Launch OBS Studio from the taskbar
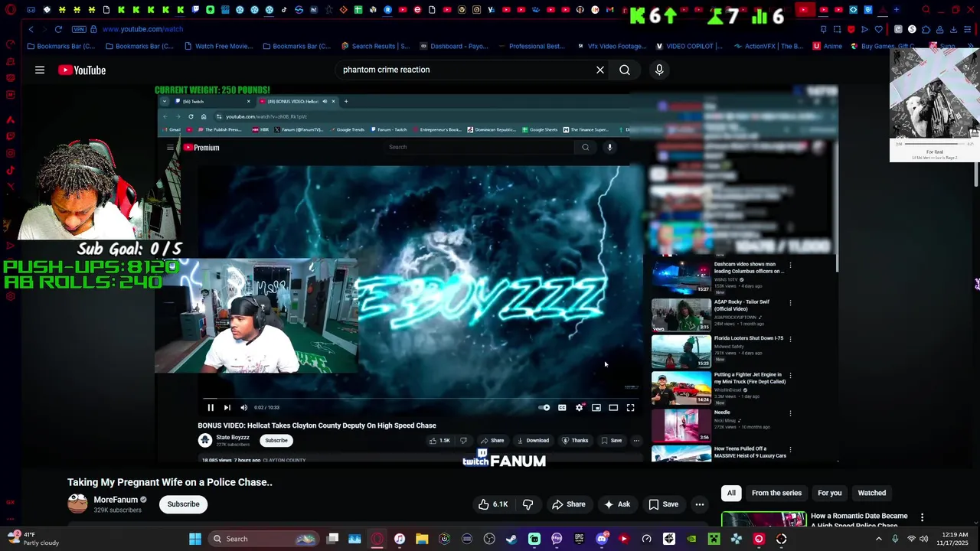Viewport: 980px width, 551px height. click(489, 539)
